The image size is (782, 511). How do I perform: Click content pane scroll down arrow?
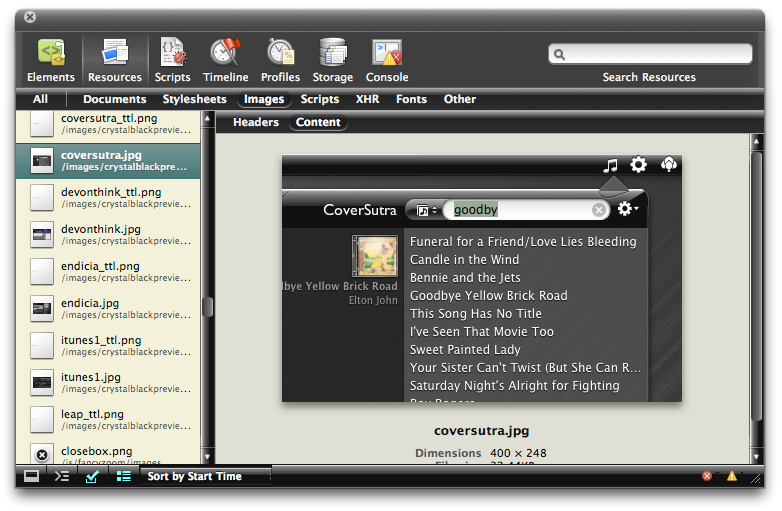(756, 456)
